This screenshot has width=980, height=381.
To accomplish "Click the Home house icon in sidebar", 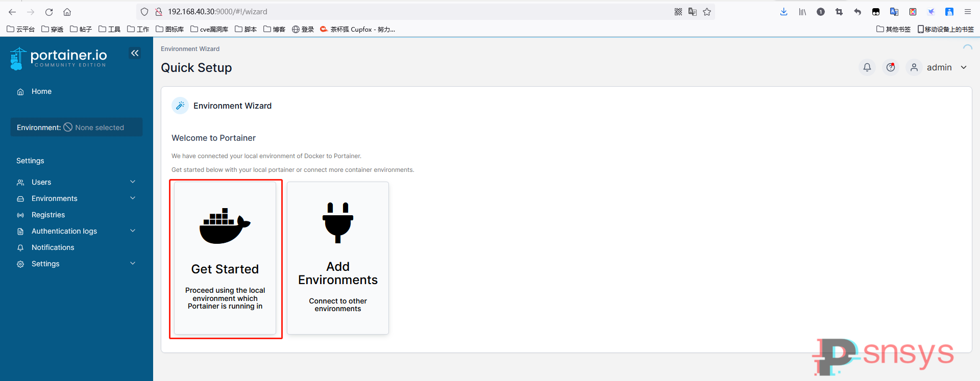I will point(20,92).
